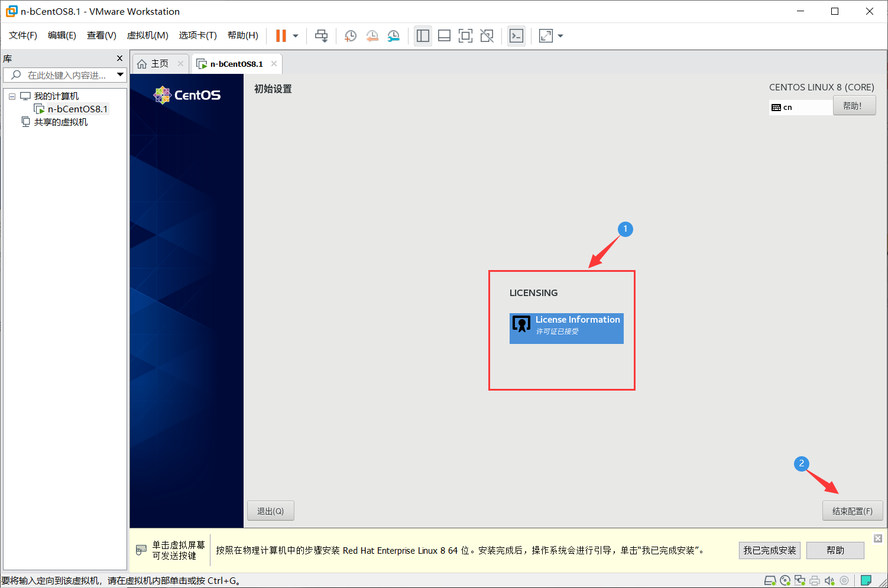Click the keyboard icon in the hint bar
This screenshot has width=888, height=588.
(141, 550)
